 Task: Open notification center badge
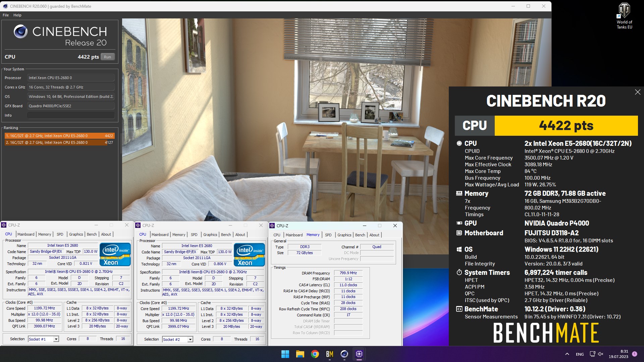click(x=634, y=354)
